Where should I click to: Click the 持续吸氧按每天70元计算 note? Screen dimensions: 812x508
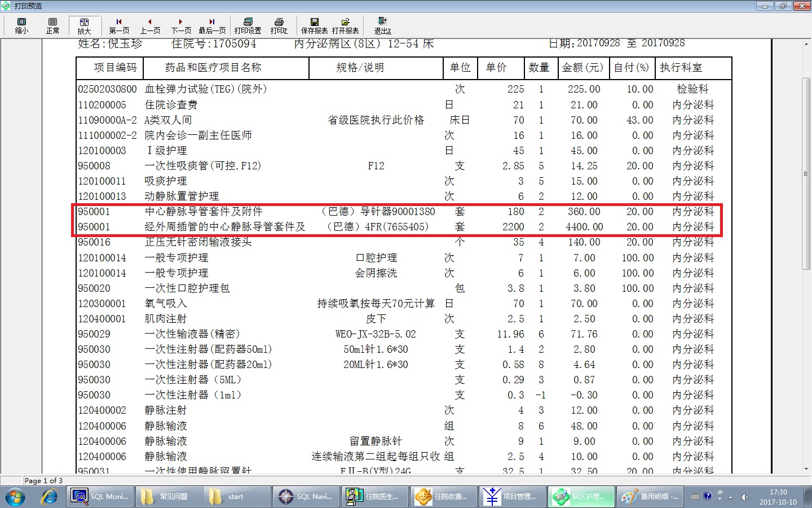[x=376, y=304]
